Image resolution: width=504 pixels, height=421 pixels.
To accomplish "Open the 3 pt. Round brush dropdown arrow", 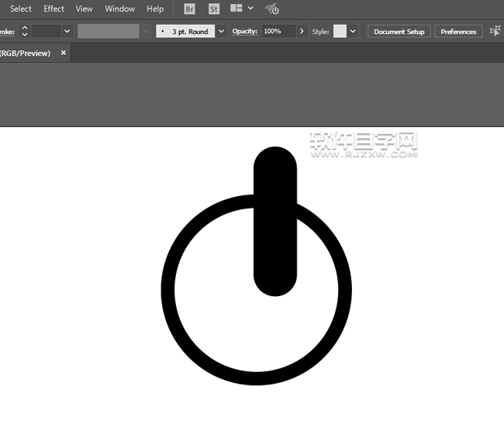I will pos(222,32).
